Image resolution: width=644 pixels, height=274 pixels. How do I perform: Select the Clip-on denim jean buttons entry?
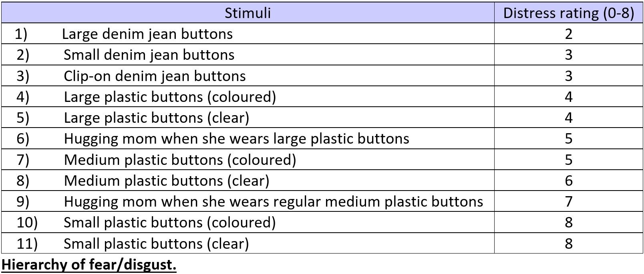(x=154, y=76)
